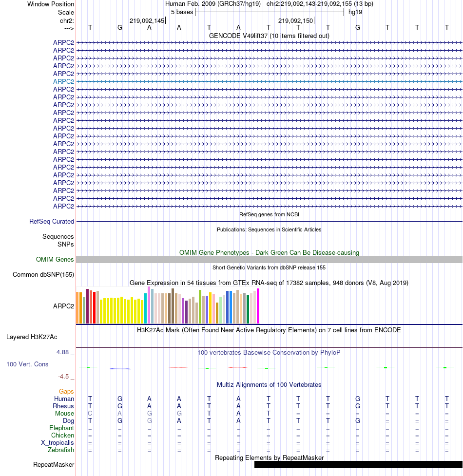Open Short Genetic Variants from dbSNP release 155
Image resolution: width=463 pixels, height=476 pixels.
click(269, 268)
